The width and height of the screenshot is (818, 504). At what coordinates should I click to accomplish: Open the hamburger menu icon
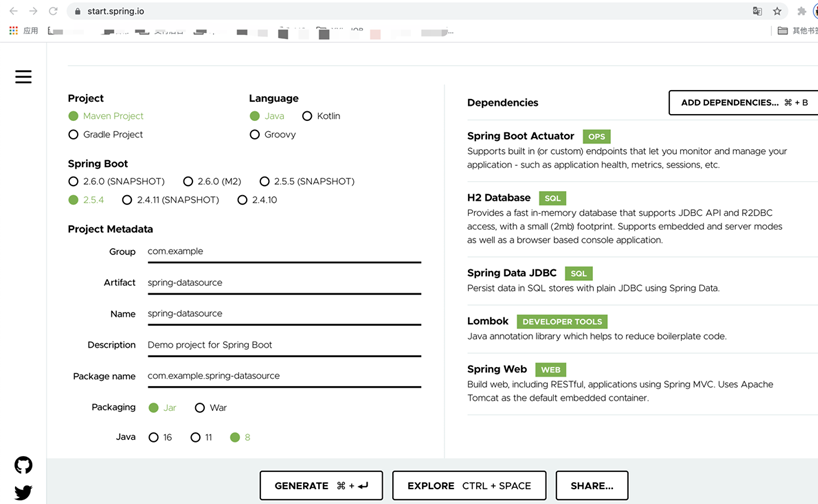pyautogui.click(x=23, y=77)
